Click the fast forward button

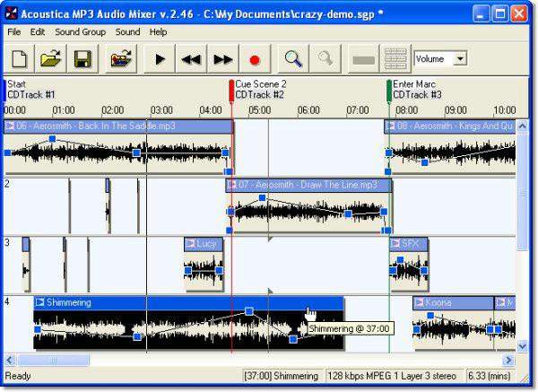pos(223,59)
